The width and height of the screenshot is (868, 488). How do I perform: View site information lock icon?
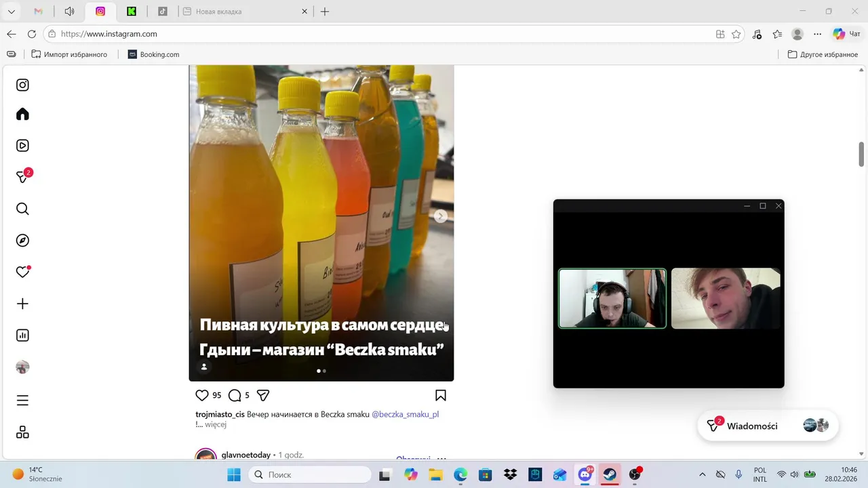pyautogui.click(x=52, y=34)
